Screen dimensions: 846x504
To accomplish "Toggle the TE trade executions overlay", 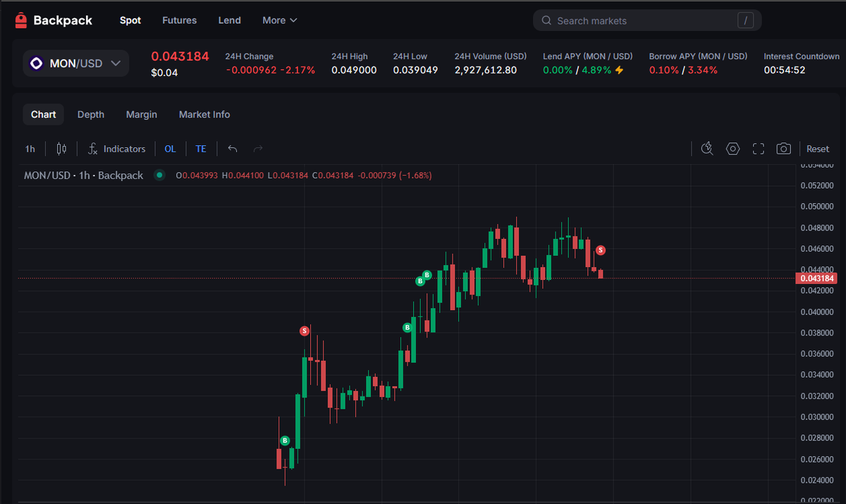I will coord(201,149).
